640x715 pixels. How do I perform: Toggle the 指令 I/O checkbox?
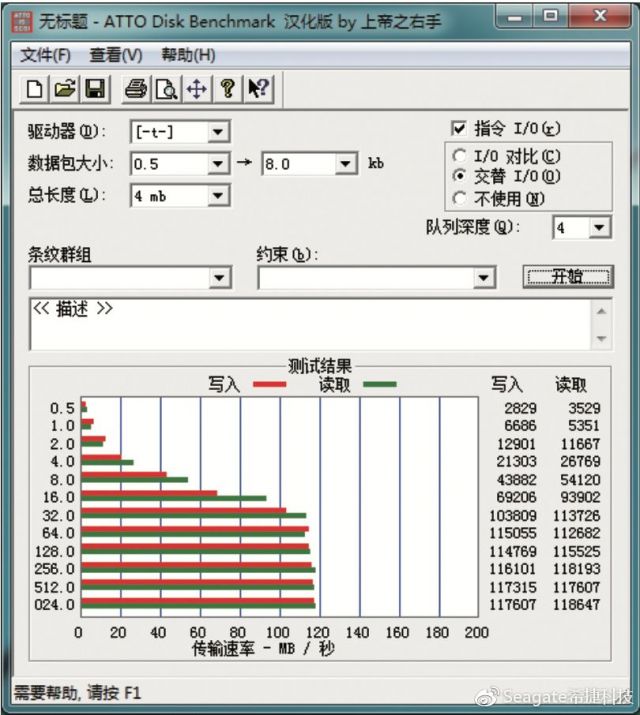[x=459, y=129]
